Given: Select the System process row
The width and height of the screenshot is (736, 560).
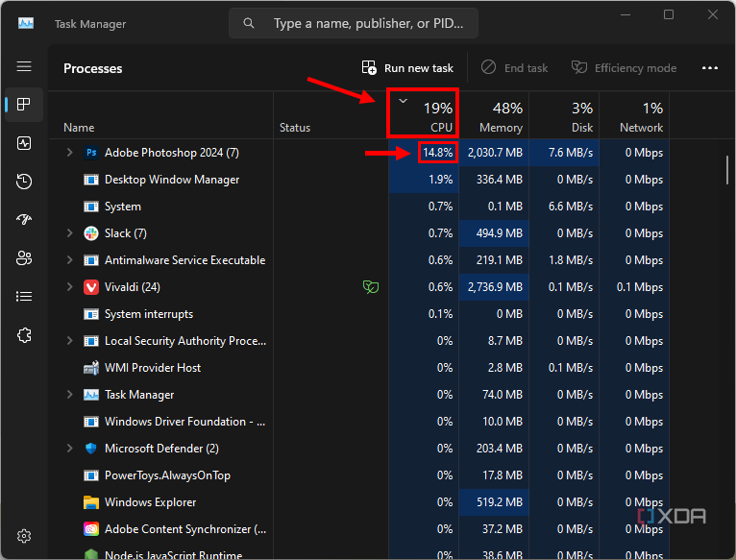Looking at the screenshot, I should 359,207.
